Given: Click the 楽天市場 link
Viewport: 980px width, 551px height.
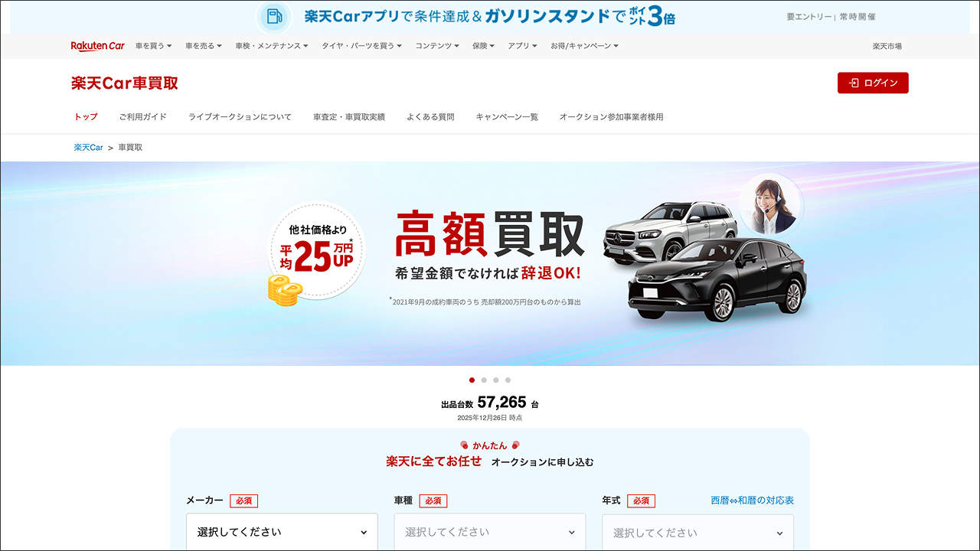Looking at the screenshot, I should point(888,45).
